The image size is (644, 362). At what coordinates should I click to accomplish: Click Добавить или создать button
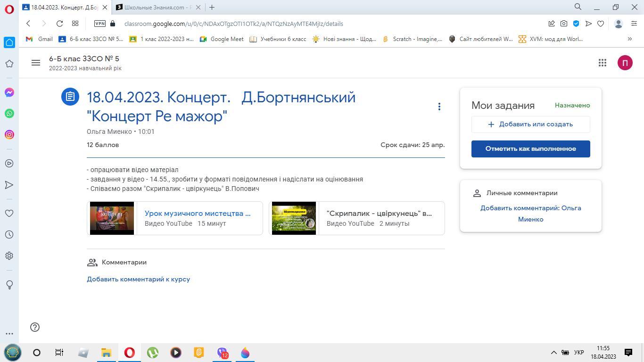pos(531,124)
